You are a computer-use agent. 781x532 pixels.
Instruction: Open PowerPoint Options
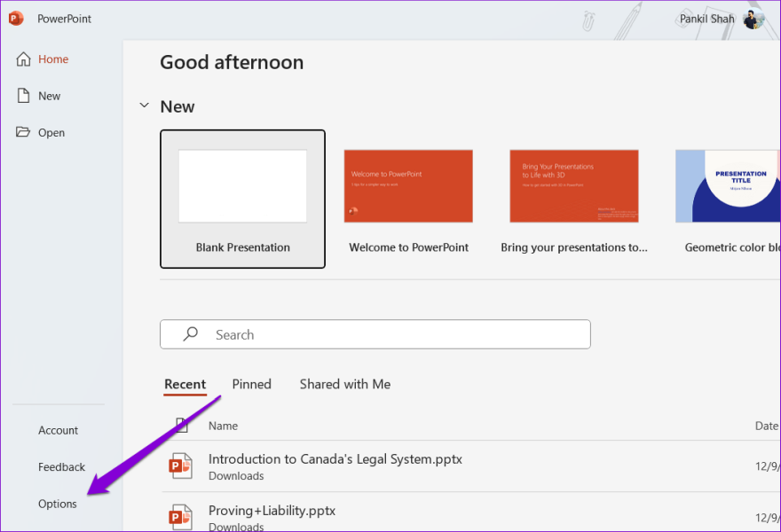pos(57,504)
